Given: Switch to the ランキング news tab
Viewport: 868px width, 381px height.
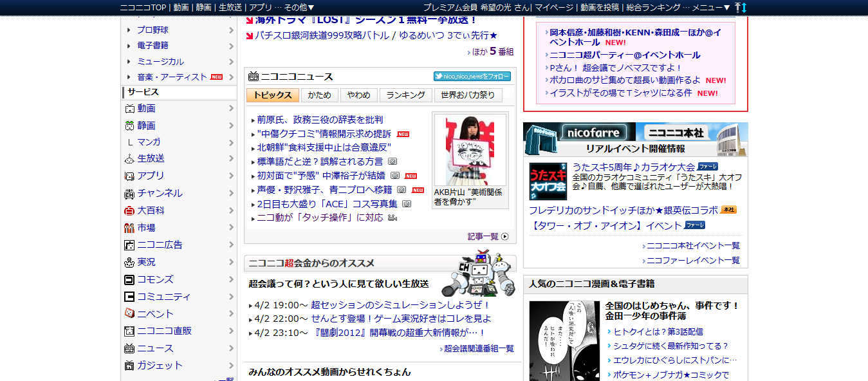Looking at the screenshot, I should (406, 95).
